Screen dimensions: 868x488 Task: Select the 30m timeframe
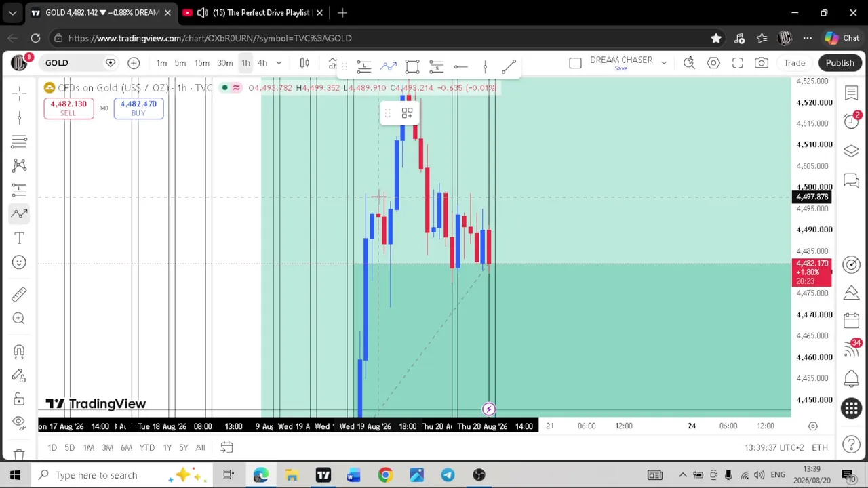[225, 63]
